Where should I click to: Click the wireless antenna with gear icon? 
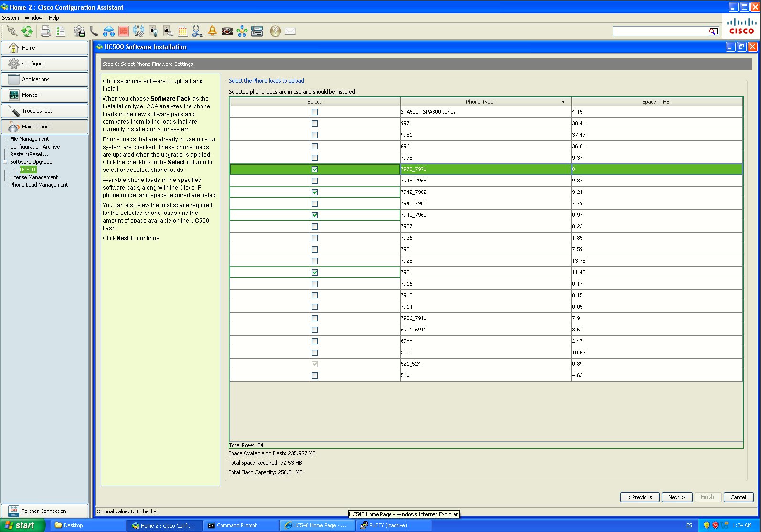pos(138,32)
